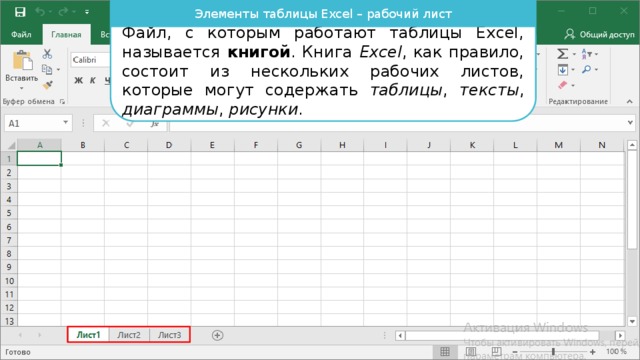Open the Sort and Filter icon

[x=586, y=53]
